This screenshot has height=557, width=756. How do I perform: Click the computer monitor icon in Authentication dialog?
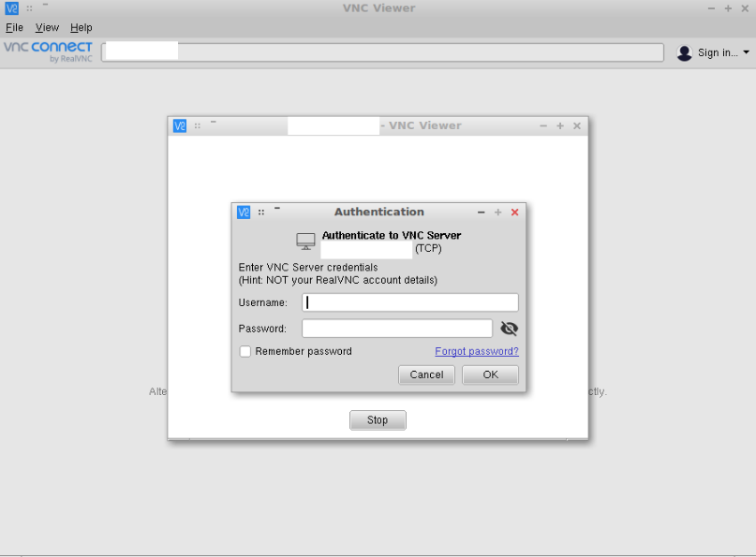[x=305, y=242]
